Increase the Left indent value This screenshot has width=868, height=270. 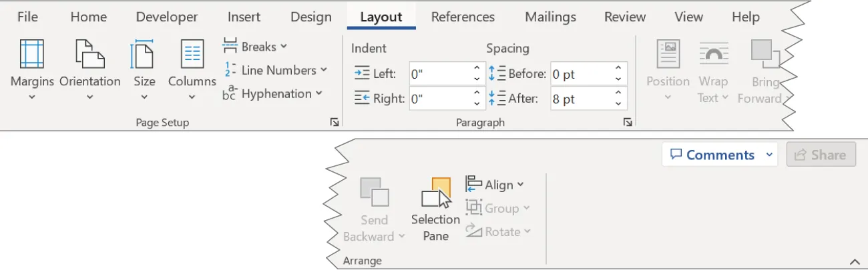(x=477, y=69)
